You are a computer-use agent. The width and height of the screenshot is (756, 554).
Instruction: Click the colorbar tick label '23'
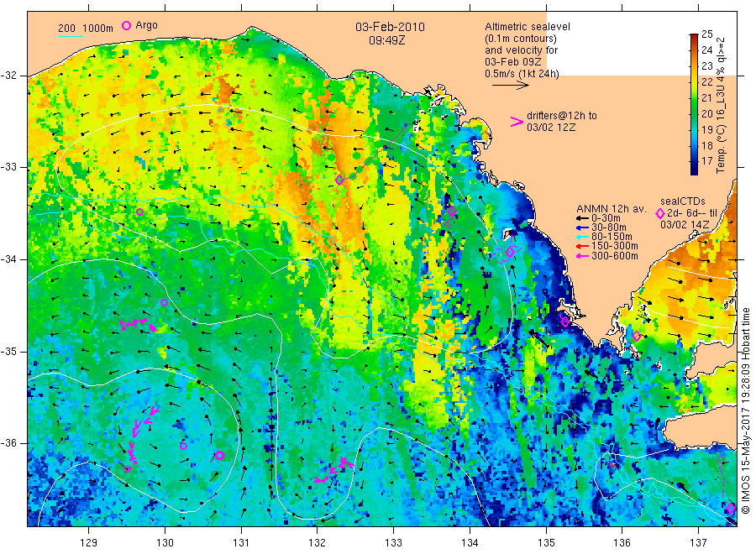(x=706, y=66)
